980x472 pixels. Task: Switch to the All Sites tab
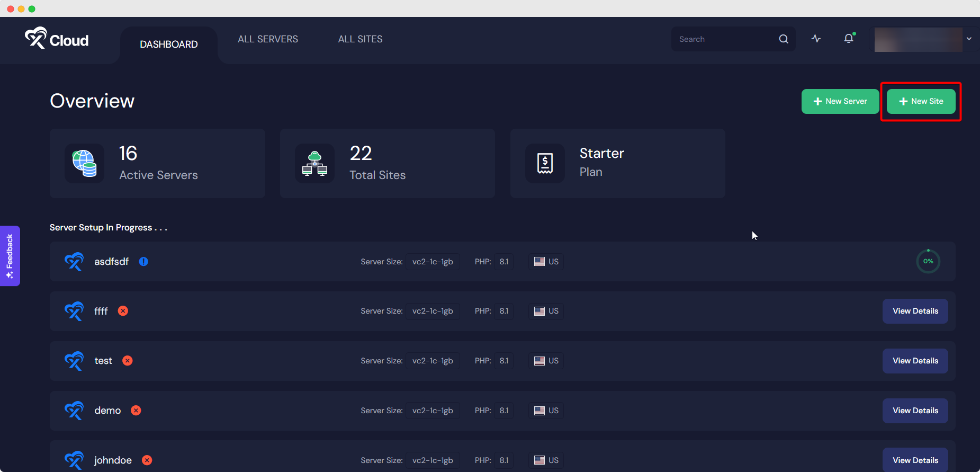coord(360,39)
